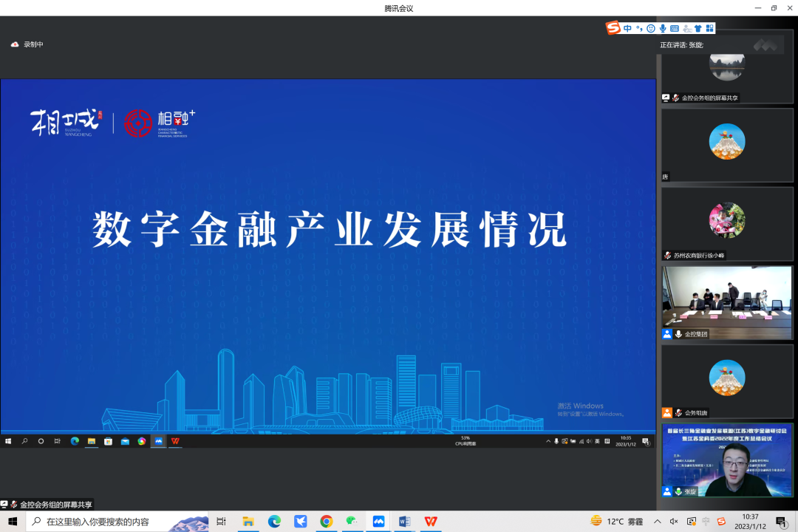
Task: Open the emoji panel in Sogou toolbar
Action: click(x=651, y=29)
